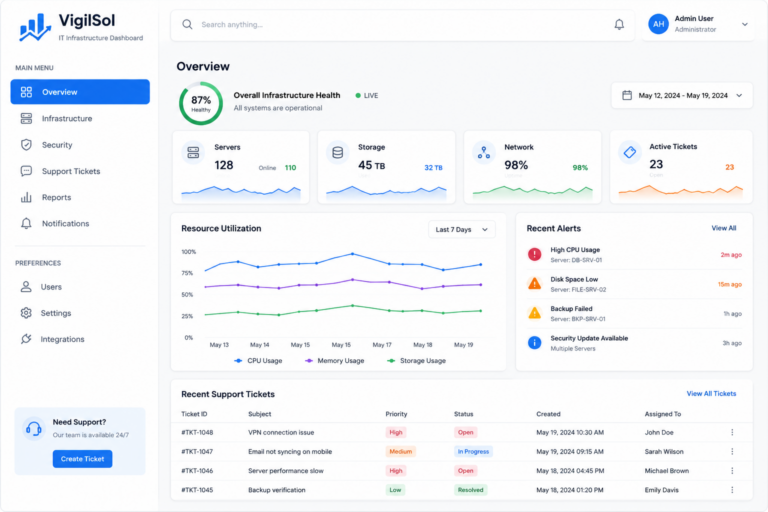
Task: Open the more options menu for ticket #TKT-1048
Action: pyautogui.click(x=732, y=432)
